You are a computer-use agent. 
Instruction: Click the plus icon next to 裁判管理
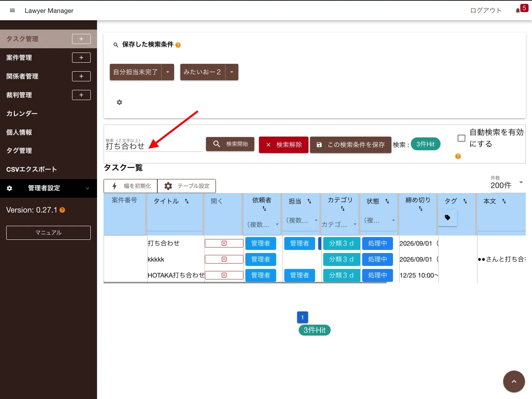(x=81, y=95)
